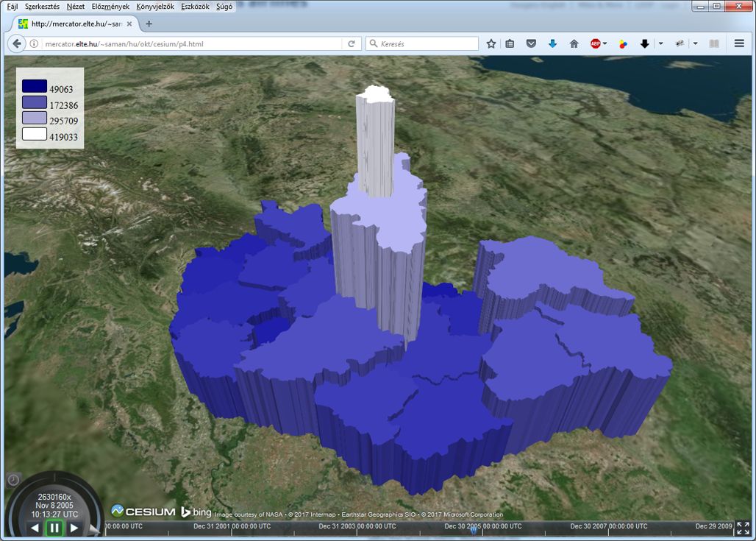Click the Nov 8 2005 date display
This screenshot has width=756, height=541.
[54, 505]
